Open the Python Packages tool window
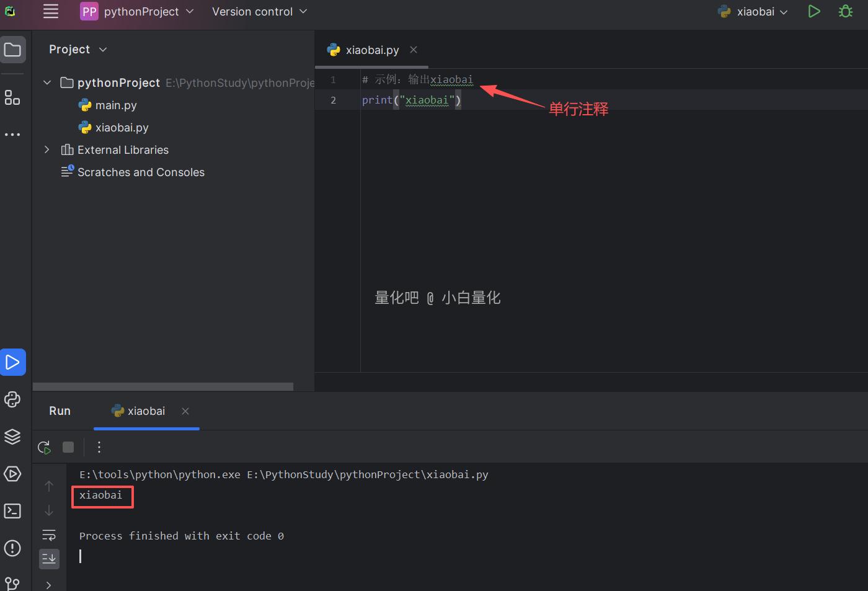The image size is (868, 591). click(12, 437)
